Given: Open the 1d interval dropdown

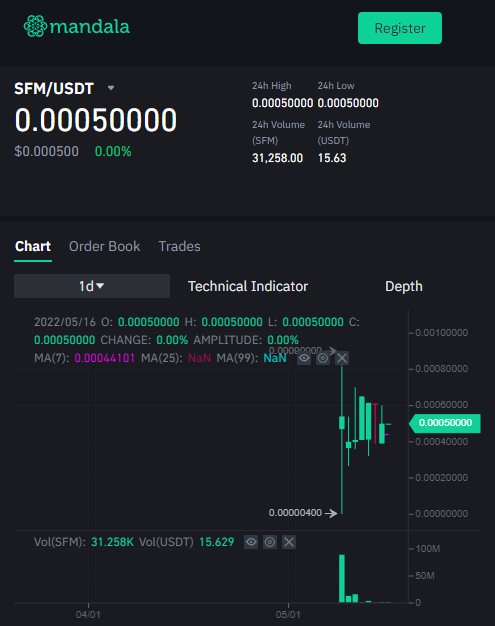Looking at the screenshot, I should point(92,286).
